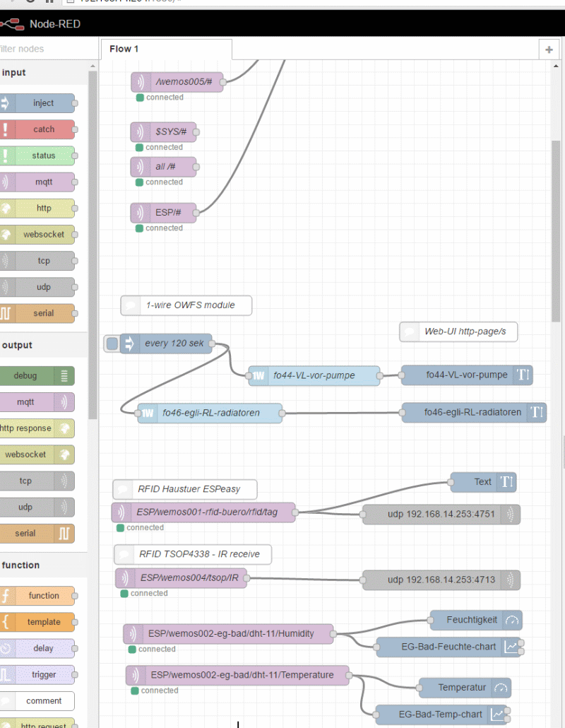Viewport: 565px width, 728px height.
Task: Click the output port of the $SYS/# node
Action: 196,132
